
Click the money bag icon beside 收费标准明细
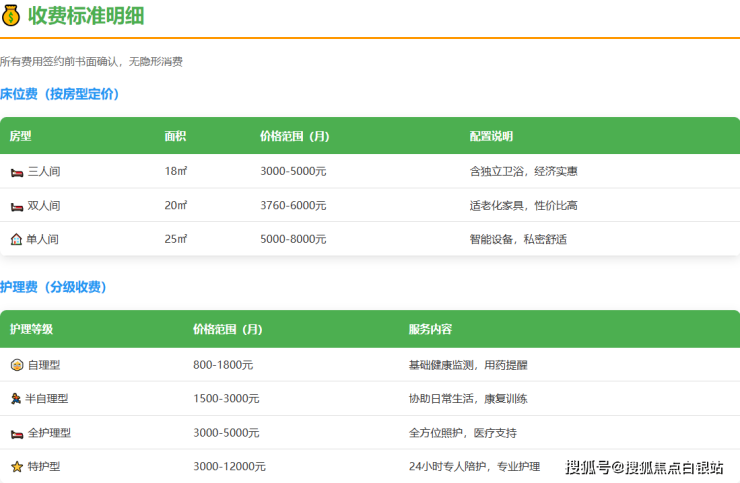11,15
